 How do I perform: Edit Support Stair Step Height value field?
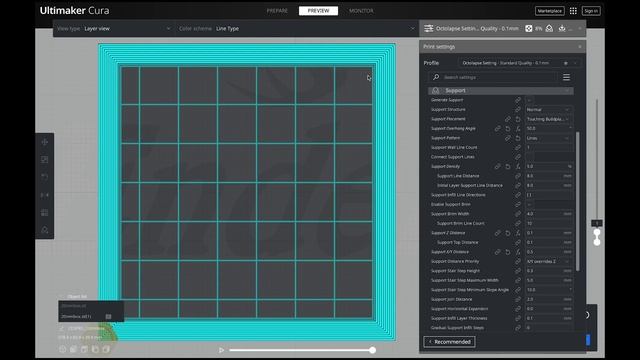tap(549, 271)
